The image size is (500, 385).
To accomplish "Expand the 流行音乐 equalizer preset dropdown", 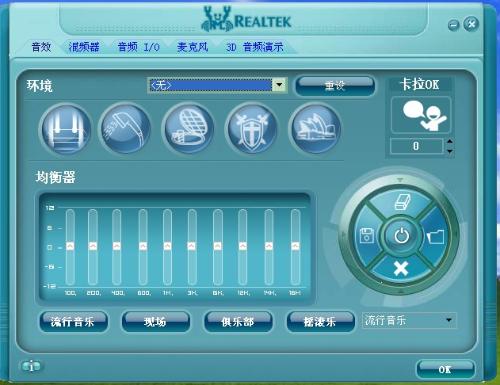I will click(449, 320).
